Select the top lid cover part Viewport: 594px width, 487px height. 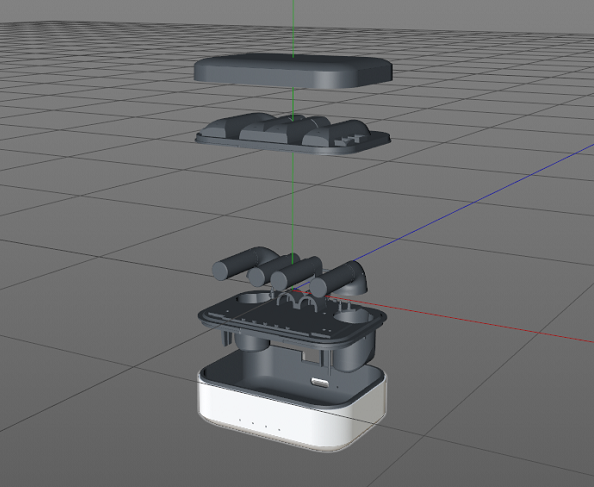tap(293, 71)
